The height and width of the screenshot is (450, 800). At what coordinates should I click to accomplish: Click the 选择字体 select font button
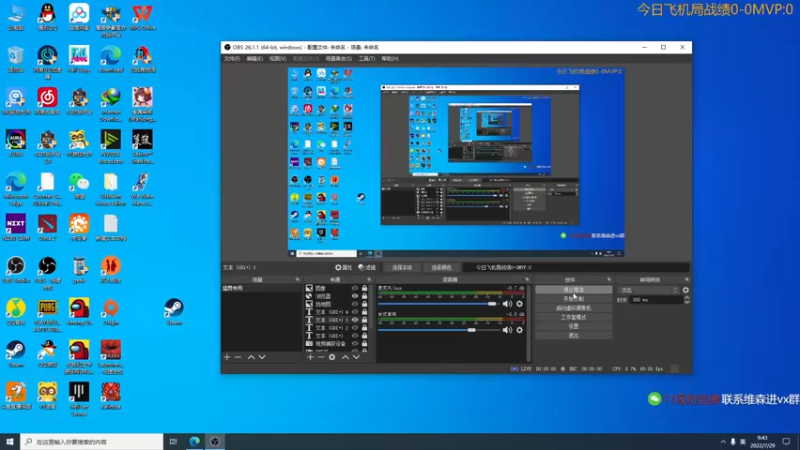pos(402,267)
